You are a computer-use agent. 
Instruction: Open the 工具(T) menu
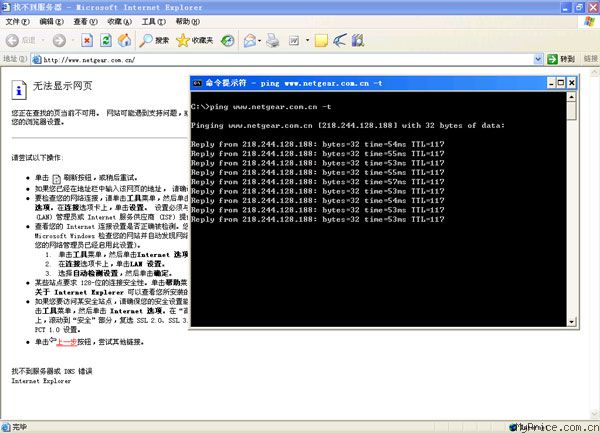click(x=153, y=22)
